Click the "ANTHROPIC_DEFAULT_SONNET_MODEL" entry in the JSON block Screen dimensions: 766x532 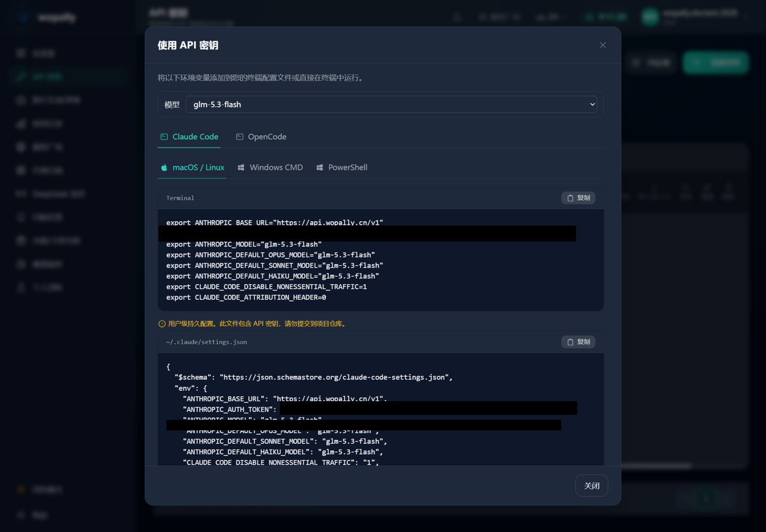pyautogui.click(x=285, y=442)
